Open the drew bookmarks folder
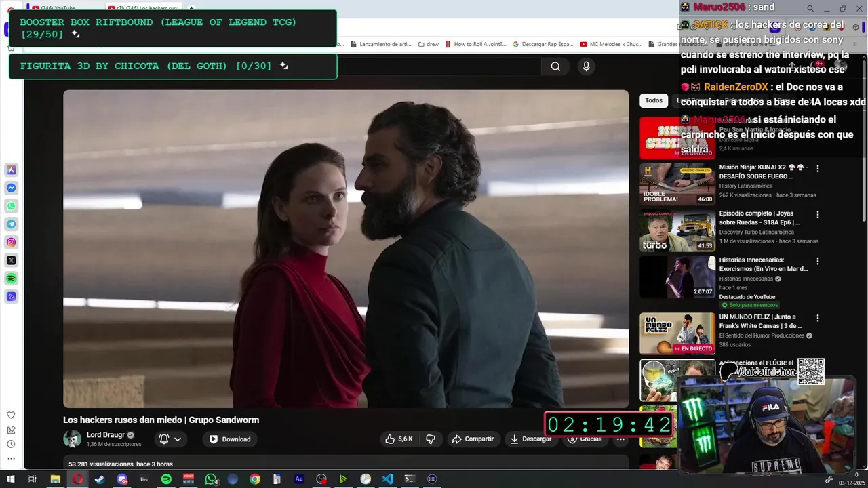Screen dimensions: 868x488 (429, 44)
